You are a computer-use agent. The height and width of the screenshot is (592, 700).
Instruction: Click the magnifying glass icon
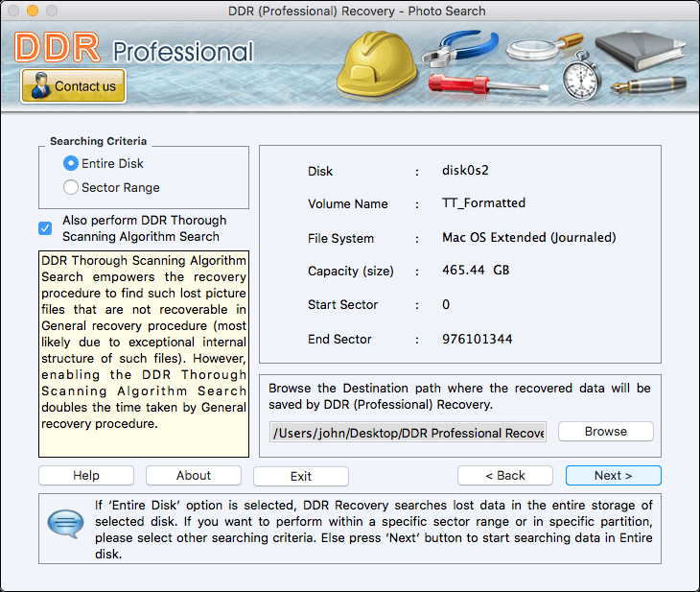tap(544, 47)
